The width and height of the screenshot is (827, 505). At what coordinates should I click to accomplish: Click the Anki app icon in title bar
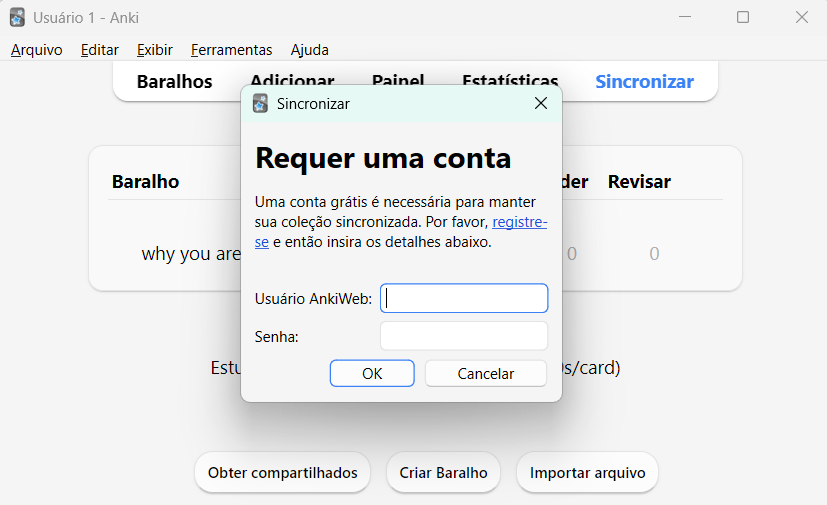tap(17, 17)
